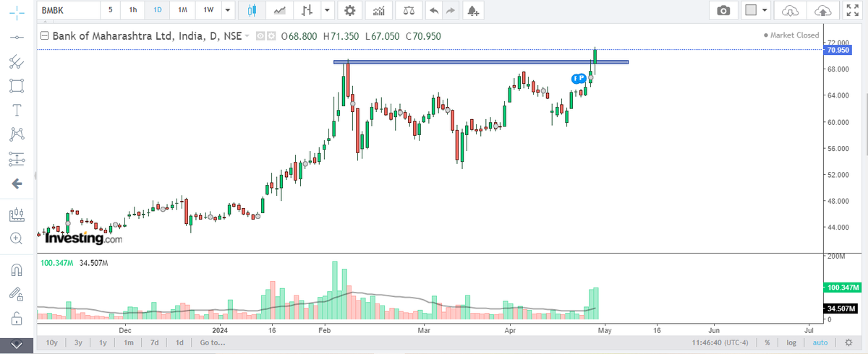Viewport: 868px width, 354px height.
Task: Undo last chart action
Action: pyautogui.click(x=434, y=10)
